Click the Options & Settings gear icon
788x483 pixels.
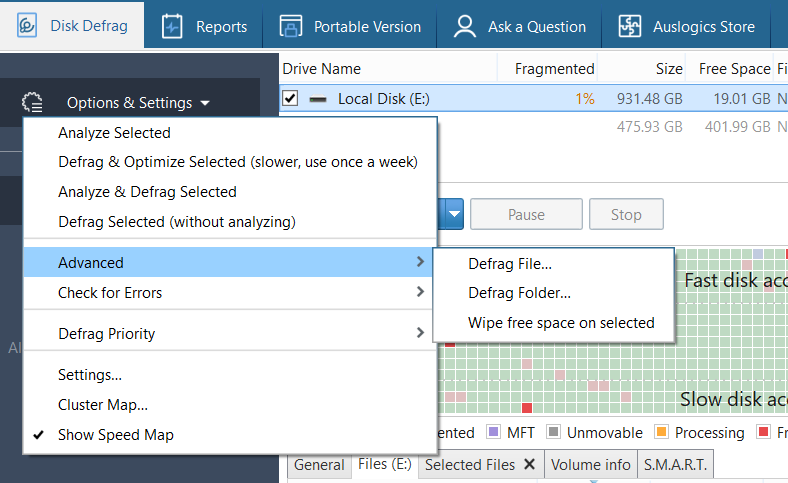click(x=33, y=103)
